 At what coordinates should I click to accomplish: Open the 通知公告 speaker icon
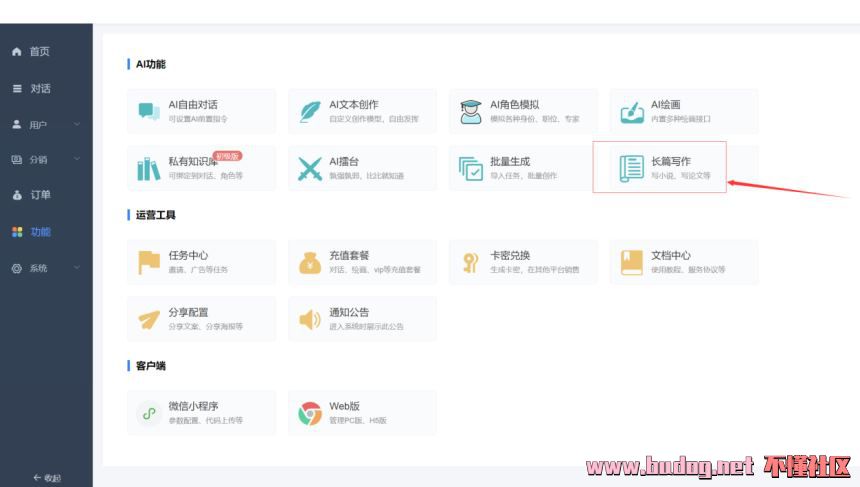click(310, 319)
